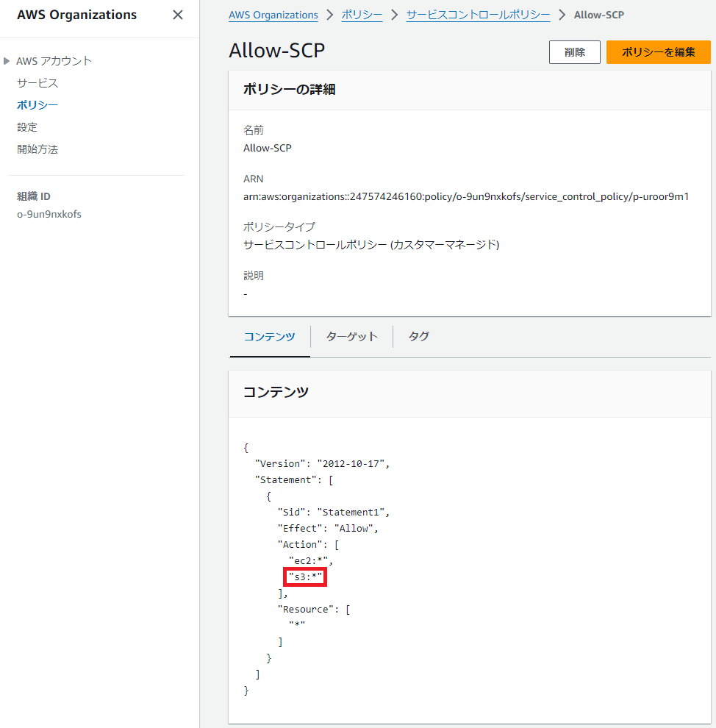The height and width of the screenshot is (728, 716).
Task: Open 設定 in the sidebar
Action: click(27, 127)
